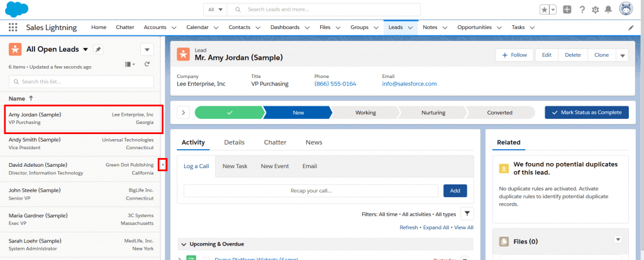Click the Clone button
Image resolution: width=644 pixels, height=260 pixels.
602,55
